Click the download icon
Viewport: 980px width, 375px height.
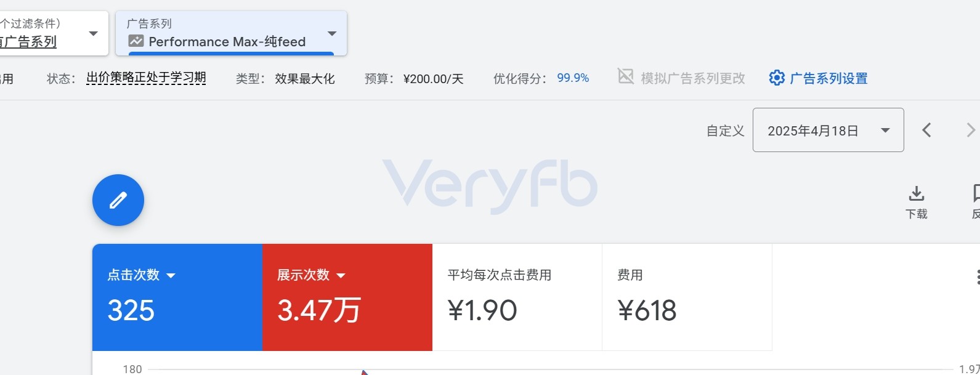point(917,193)
